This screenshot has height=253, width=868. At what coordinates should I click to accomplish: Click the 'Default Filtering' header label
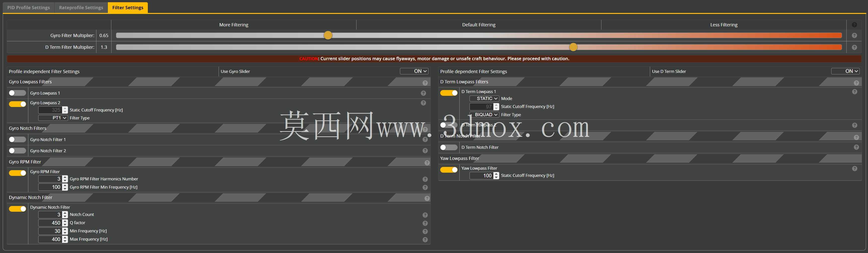tap(478, 25)
